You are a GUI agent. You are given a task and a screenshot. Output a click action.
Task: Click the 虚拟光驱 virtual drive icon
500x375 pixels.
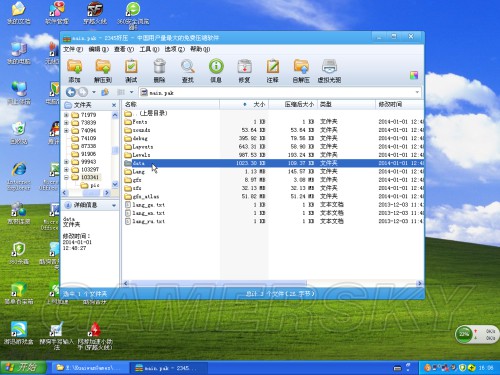329,66
